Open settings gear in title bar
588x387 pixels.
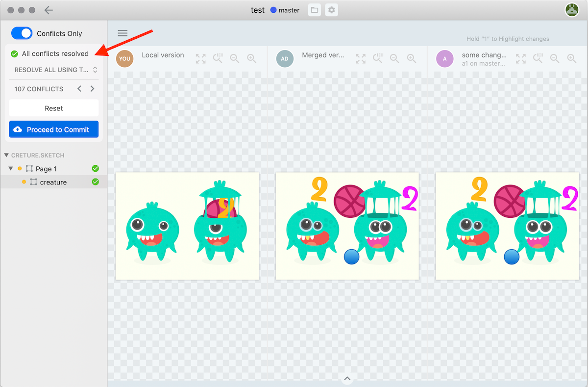pos(332,10)
